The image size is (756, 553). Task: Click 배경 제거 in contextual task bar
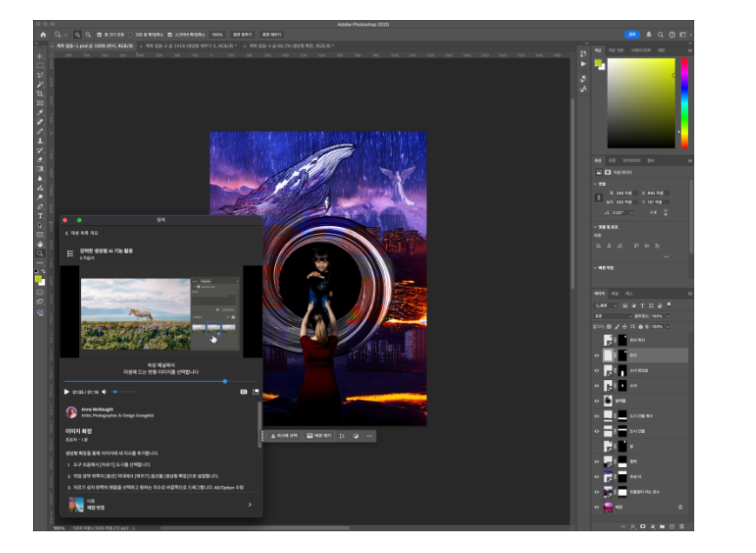(x=318, y=436)
